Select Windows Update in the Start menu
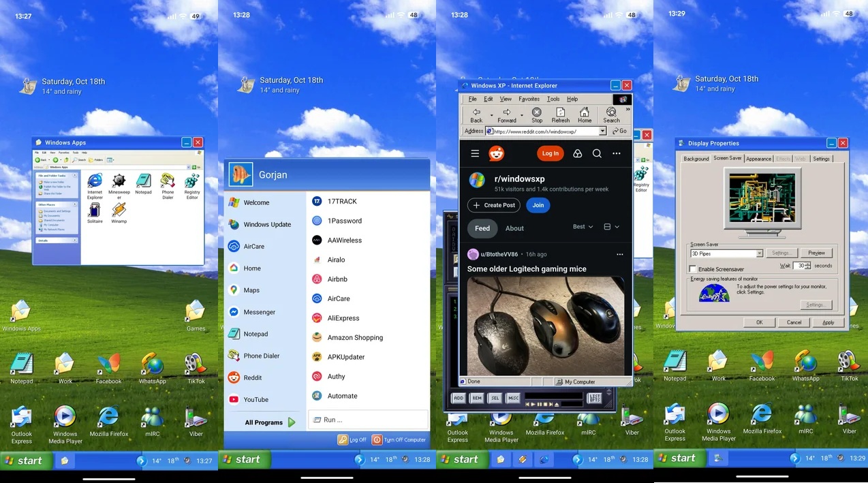The height and width of the screenshot is (483, 868). coord(266,224)
